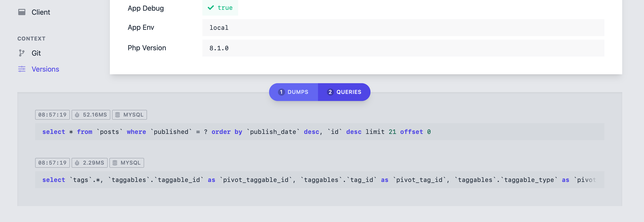
Task: Click the App Env local value field
Action: 403,28
